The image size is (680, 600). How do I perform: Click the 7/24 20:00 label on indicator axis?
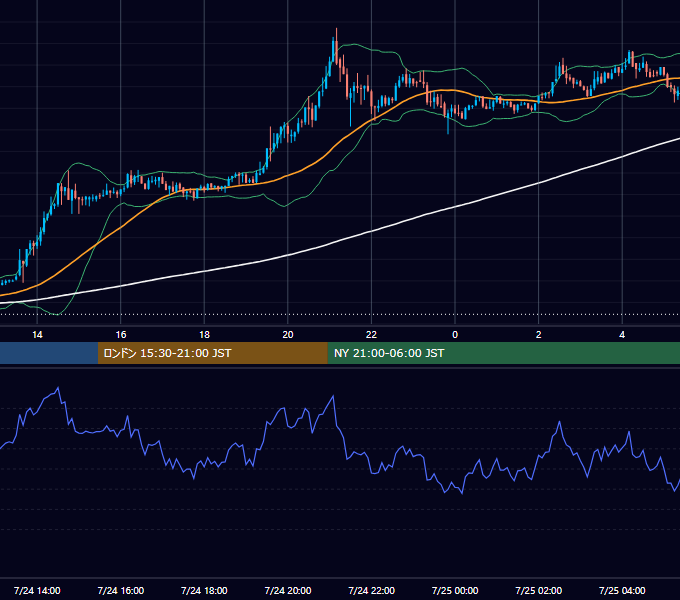288,590
